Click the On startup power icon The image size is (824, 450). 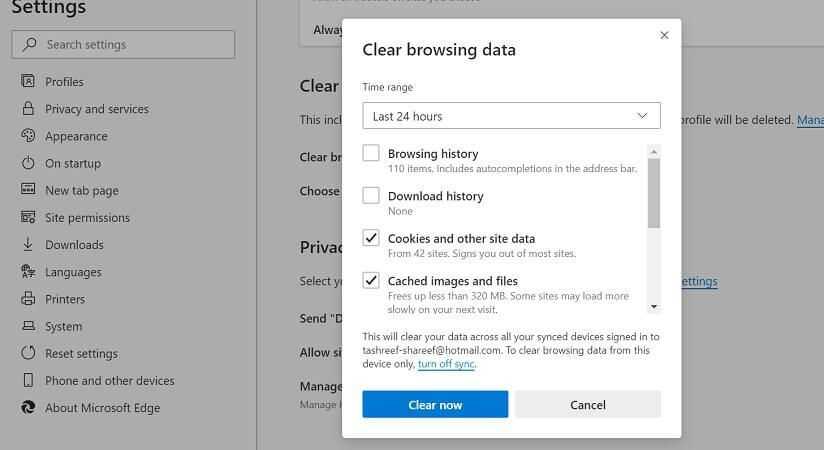(x=27, y=163)
